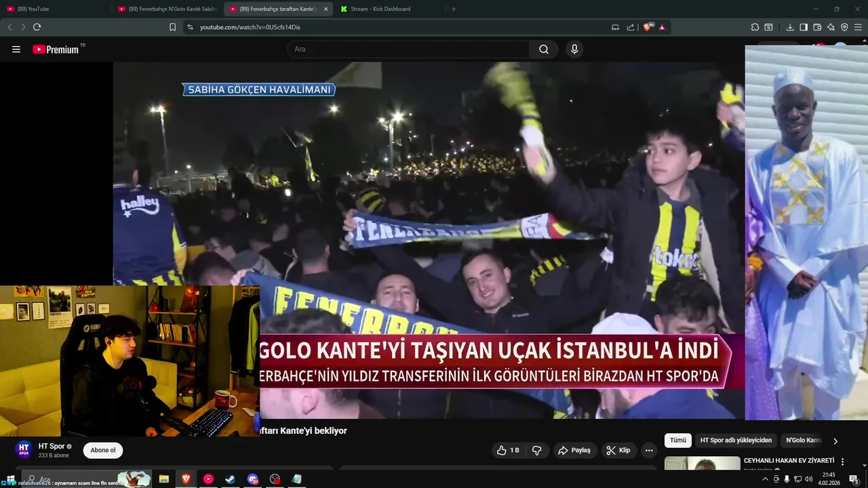Open the Brave Shields lion icon
Viewport: 868px width, 488px height.
pos(648,27)
